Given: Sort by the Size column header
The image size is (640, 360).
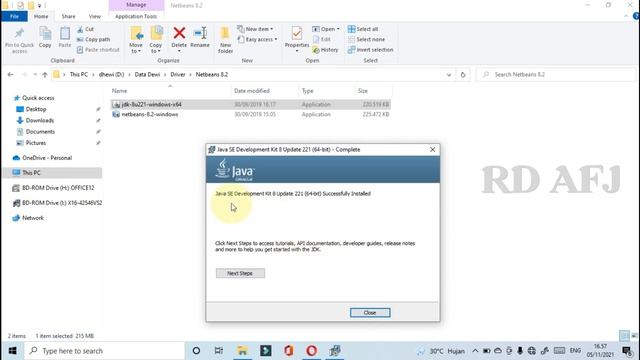Looking at the screenshot, I should (363, 91).
